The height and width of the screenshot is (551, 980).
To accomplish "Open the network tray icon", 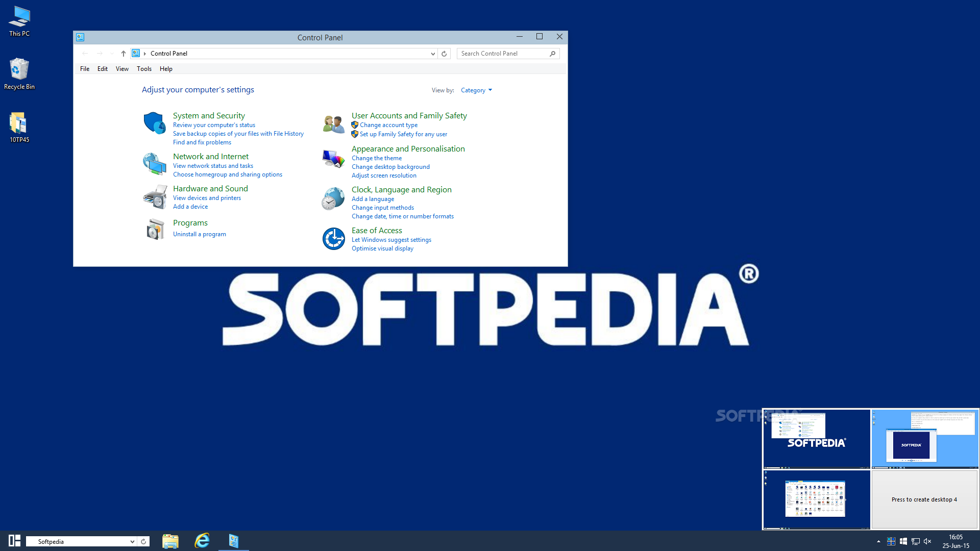I will (x=915, y=541).
